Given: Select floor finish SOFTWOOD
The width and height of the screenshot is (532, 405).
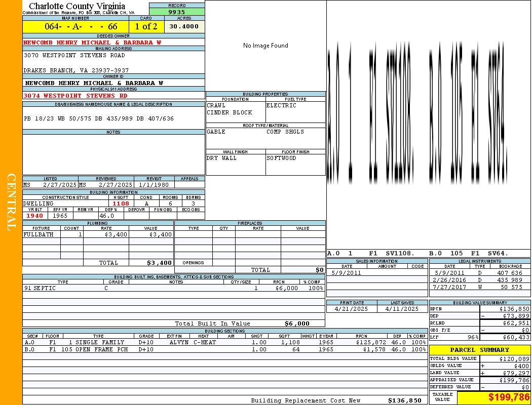Looking at the screenshot, I should (x=281, y=158).
